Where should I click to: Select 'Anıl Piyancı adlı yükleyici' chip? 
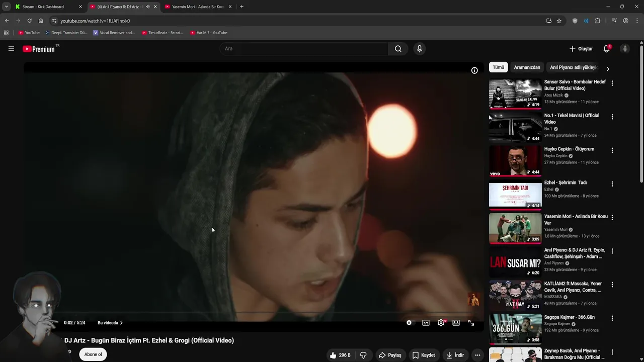[574, 67]
